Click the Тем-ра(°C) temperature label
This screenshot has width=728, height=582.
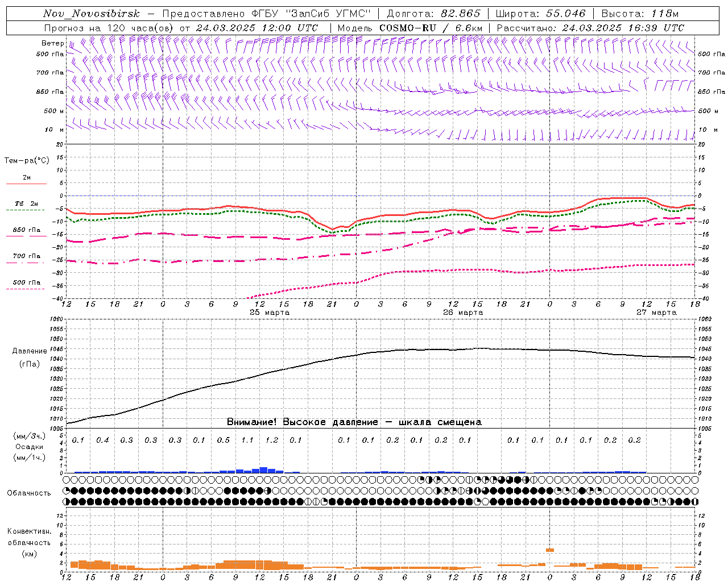point(27,161)
